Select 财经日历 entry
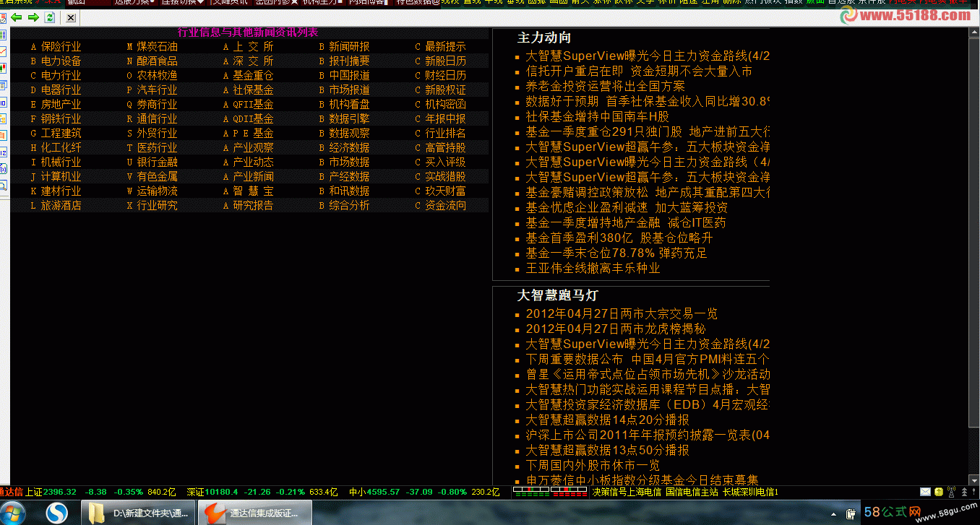980x525 pixels. tap(445, 76)
